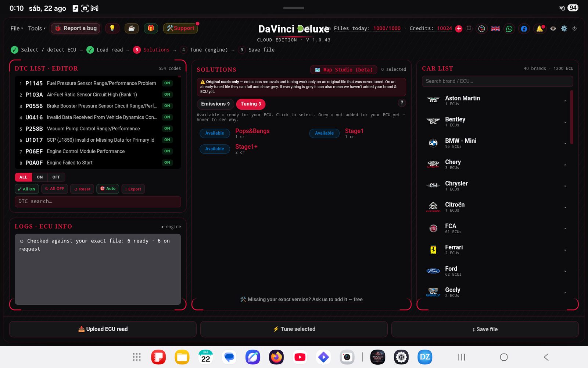Select the ALL DTC filter
This screenshot has height=368, width=588.
tap(23, 177)
